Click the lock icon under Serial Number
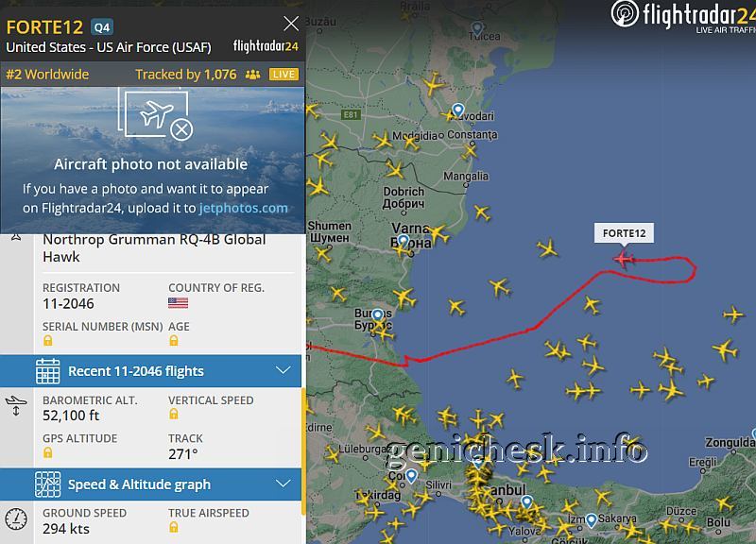The image size is (756, 544). [x=48, y=341]
